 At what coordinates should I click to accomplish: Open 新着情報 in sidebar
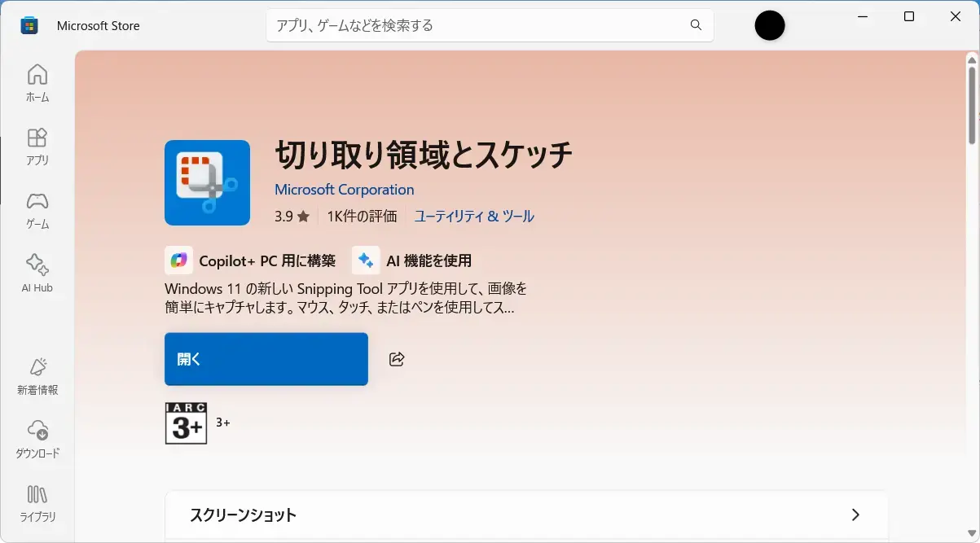[x=37, y=376]
